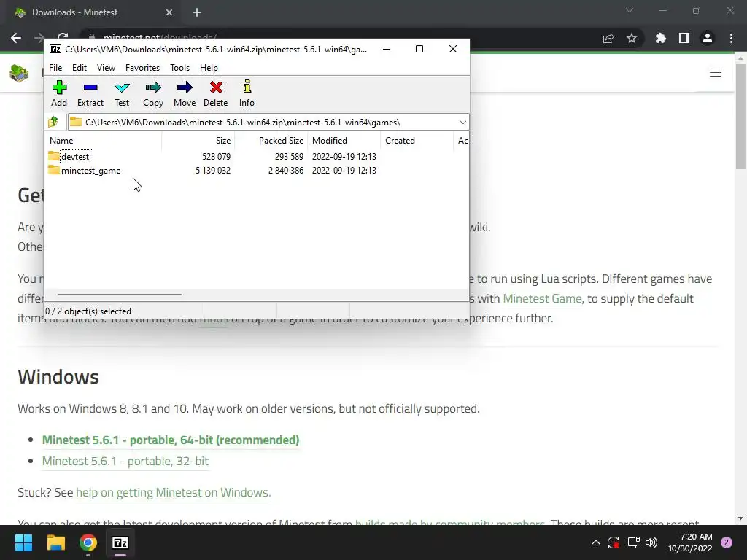
Task: Open Chrome's tab search chevron
Action: coord(630,10)
